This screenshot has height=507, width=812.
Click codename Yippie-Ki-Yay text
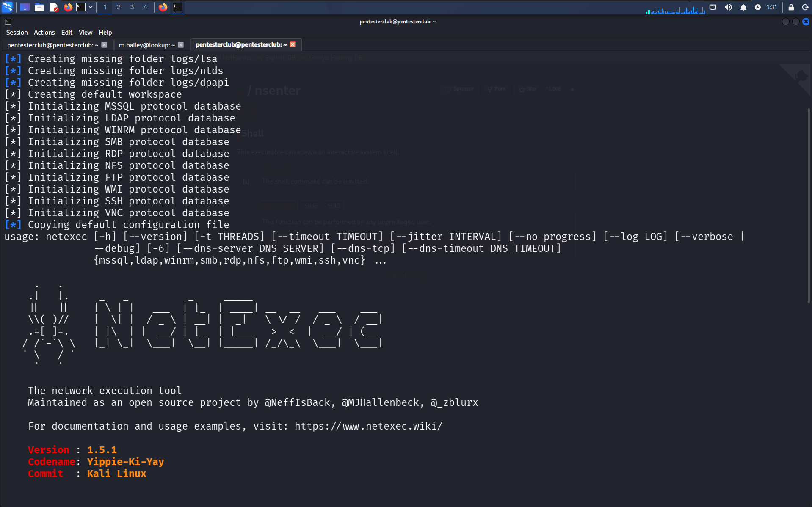click(x=126, y=462)
